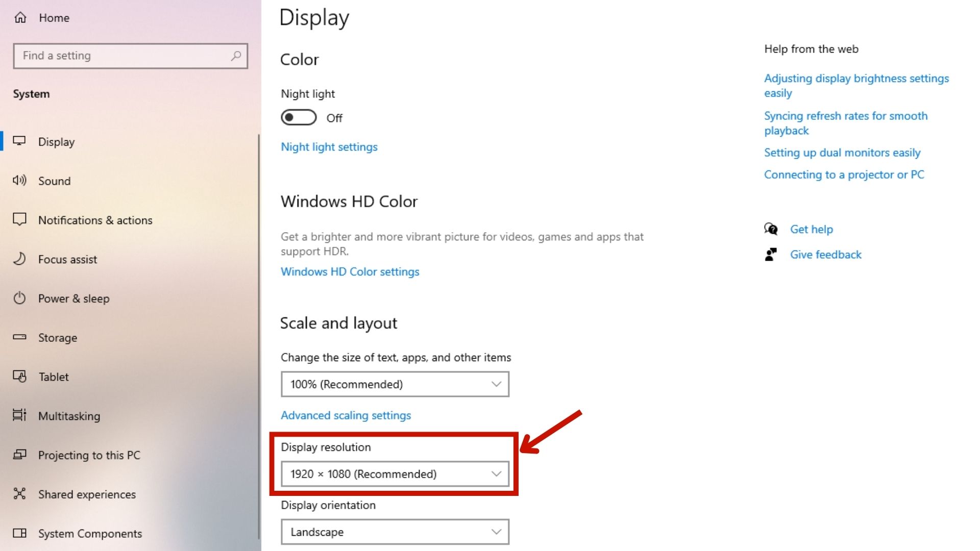980x551 pixels.
Task: Expand the Display resolution dropdown
Action: coord(395,474)
